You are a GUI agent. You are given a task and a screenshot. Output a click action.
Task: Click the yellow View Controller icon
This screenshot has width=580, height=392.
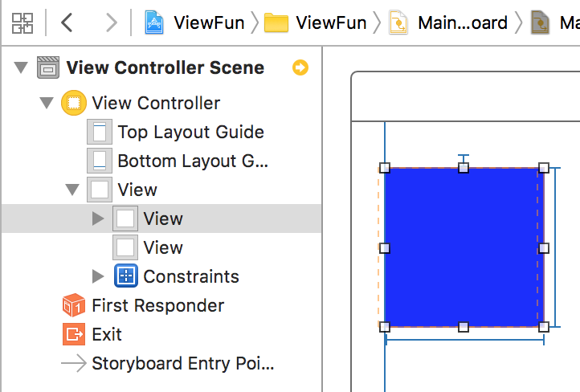pyautogui.click(x=74, y=103)
